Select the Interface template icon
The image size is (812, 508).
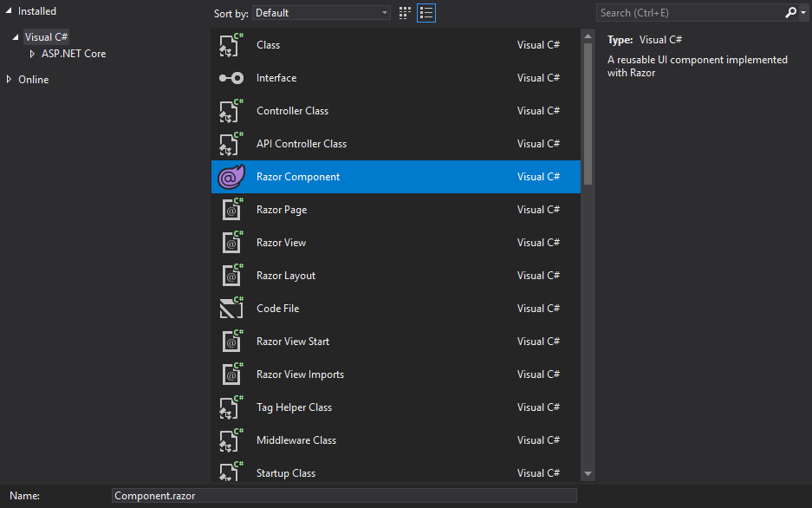click(231, 78)
